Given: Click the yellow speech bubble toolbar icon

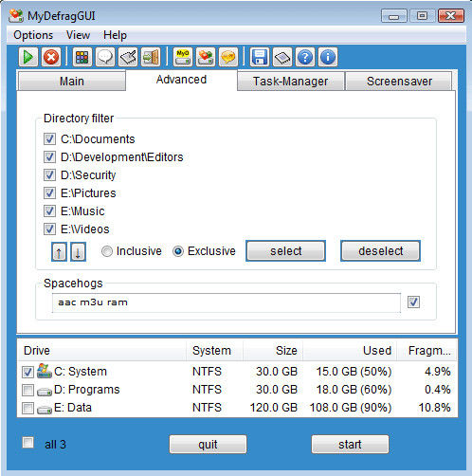Looking at the screenshot, I should click(228, 57).
